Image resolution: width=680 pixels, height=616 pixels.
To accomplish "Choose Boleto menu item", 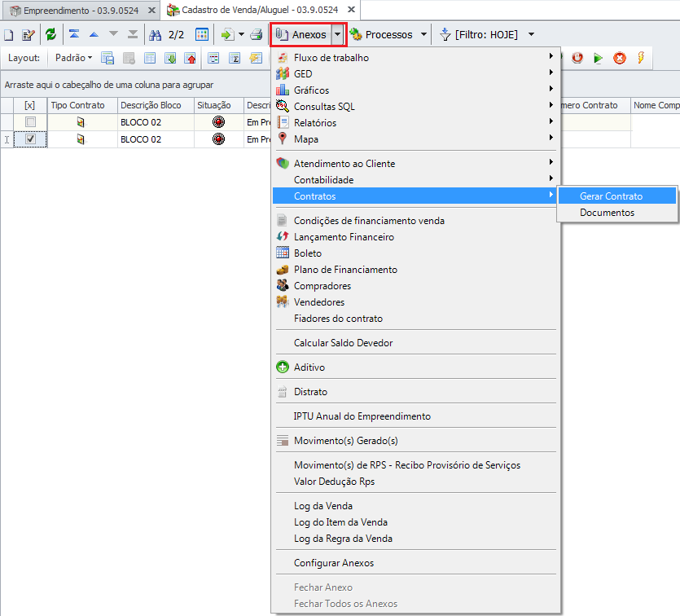I will [x=415, y=253].
